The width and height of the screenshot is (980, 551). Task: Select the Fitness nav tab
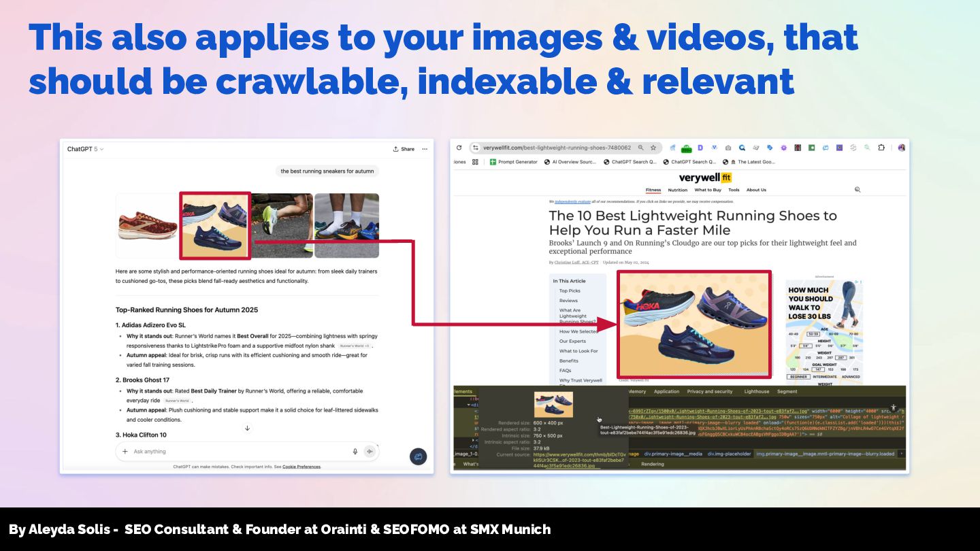click(x=653, y=190)
